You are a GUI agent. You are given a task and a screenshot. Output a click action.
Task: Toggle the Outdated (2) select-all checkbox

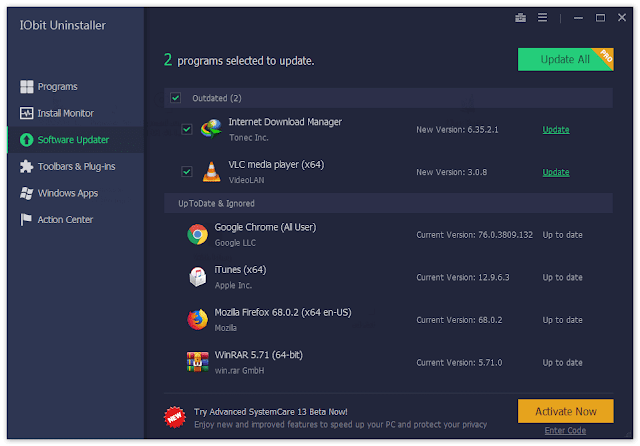pos(176,98)
